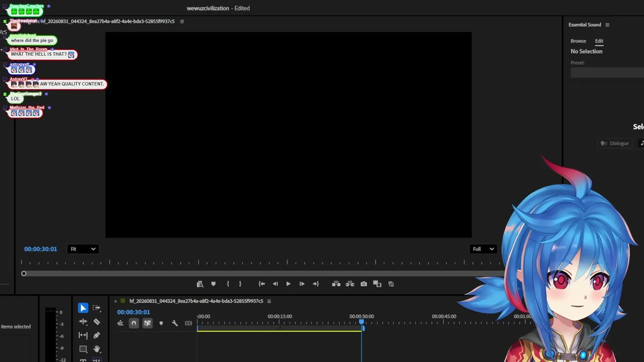Toggle the Captions track options button
This screenshot has width=644, height=362.
(x=188, y=323)
